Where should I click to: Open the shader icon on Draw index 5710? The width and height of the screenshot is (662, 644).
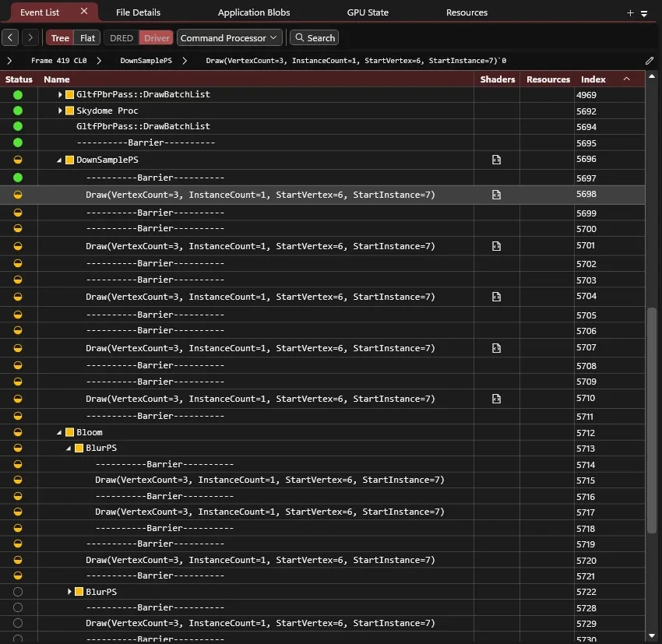click(497, 399)
